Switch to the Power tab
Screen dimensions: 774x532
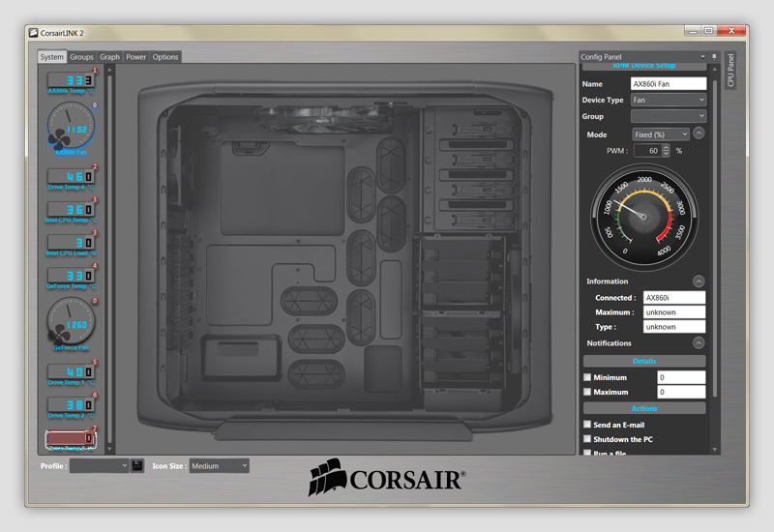[135, 57]
